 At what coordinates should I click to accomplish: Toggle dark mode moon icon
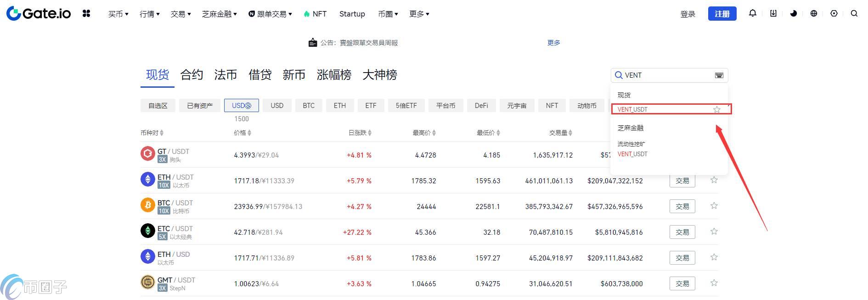(794, 13)
